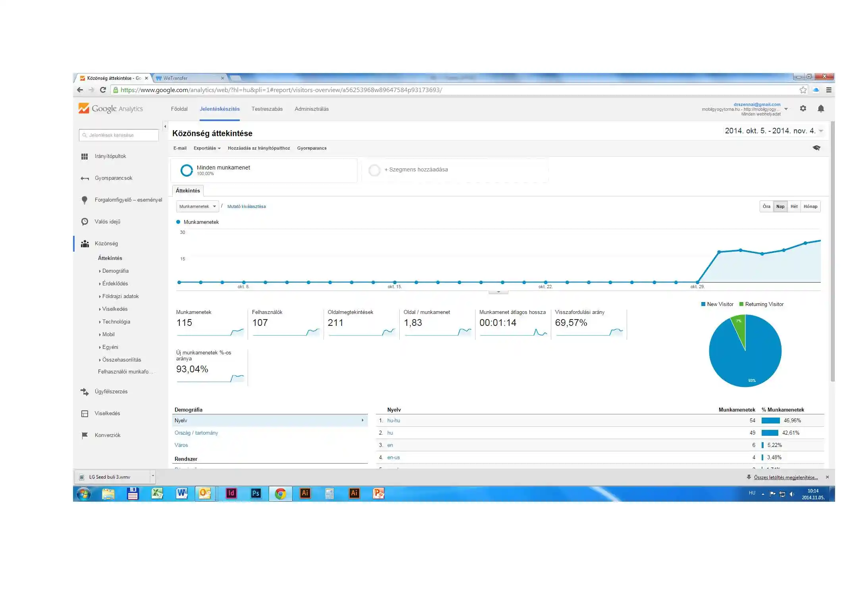This screenshot has width=868, height=614.
Task: Switch chart granularity to Óra
Action: point(766,206)
